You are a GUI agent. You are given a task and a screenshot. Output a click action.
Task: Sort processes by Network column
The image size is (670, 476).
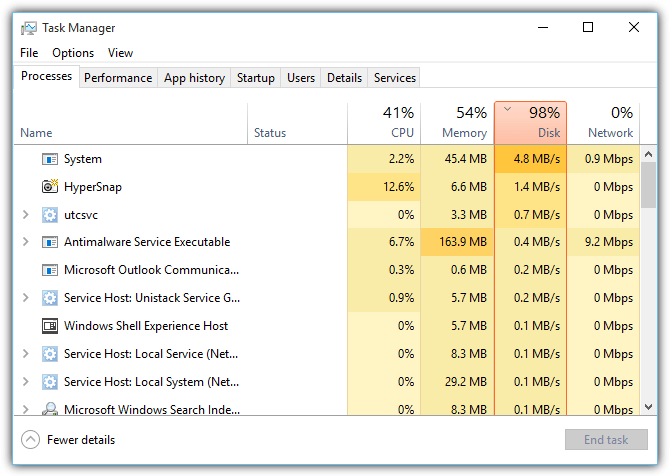(x=603, y=123)
